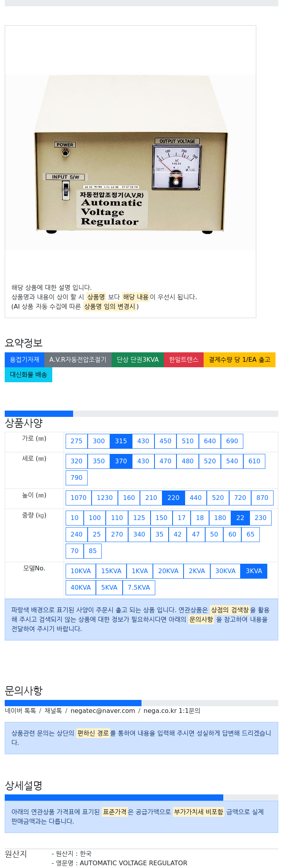Click the 대신화물 배송 tag
Image resolution: width=283 pixels, height=868 pixels.
28,375
